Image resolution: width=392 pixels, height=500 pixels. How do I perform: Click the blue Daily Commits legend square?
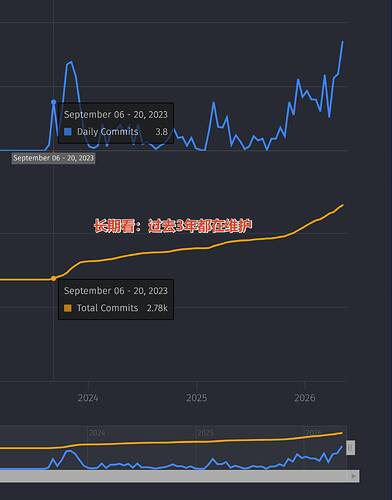68,132
